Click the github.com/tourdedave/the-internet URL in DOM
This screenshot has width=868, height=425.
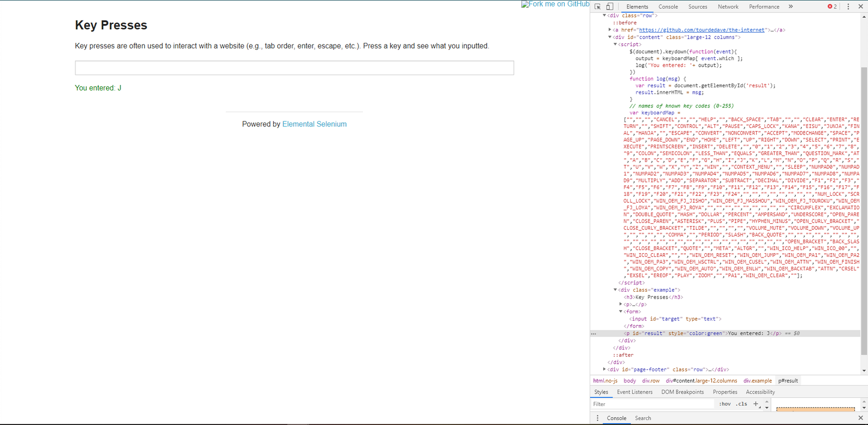pos(702,30)
